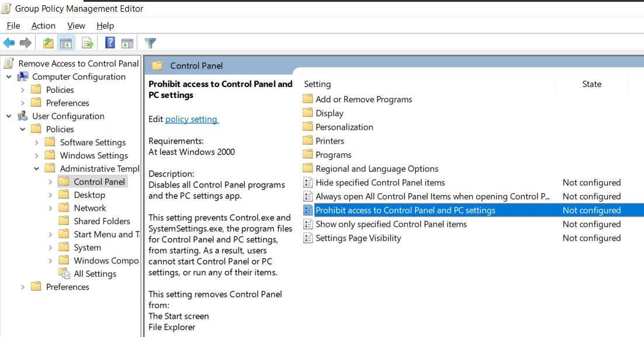This screenshot has width=644, height=337.
Task: Expand Preferences under User Configuration
Action: coord(23,287)
